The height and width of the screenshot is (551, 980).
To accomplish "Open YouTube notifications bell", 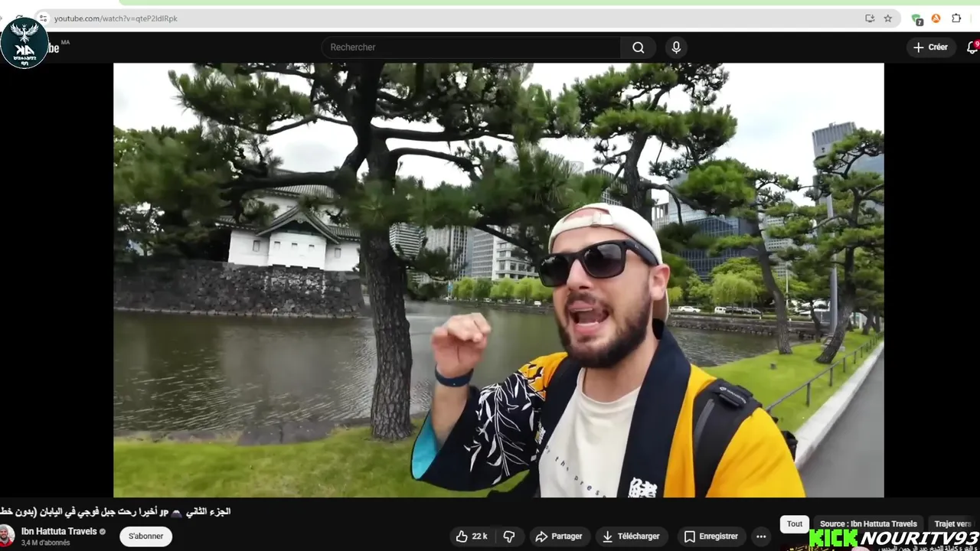I will (972, 47).
